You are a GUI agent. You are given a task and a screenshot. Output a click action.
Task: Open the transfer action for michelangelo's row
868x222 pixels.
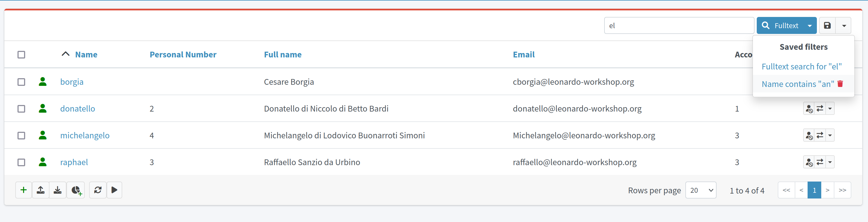pyautogui.click(x=820, y=135)
